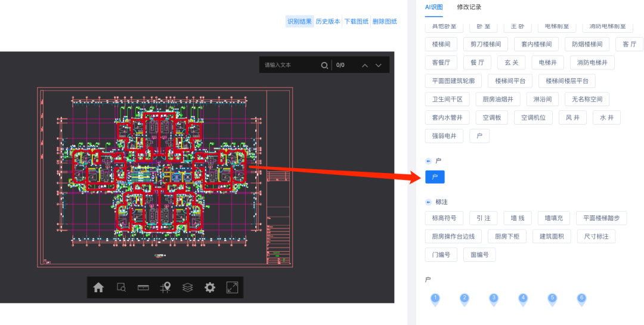Select location marker number 5

click(552, 300)
